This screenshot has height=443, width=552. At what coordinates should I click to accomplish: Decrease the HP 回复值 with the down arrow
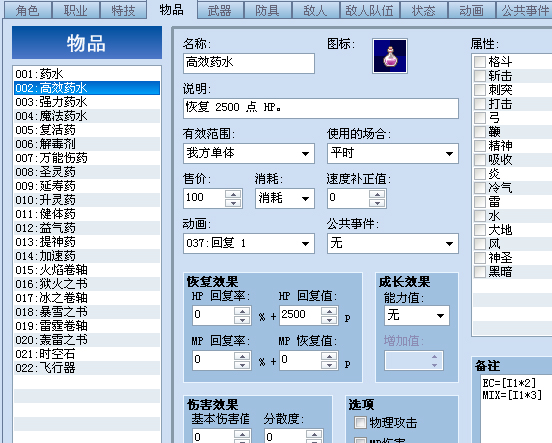click(329, 320)
